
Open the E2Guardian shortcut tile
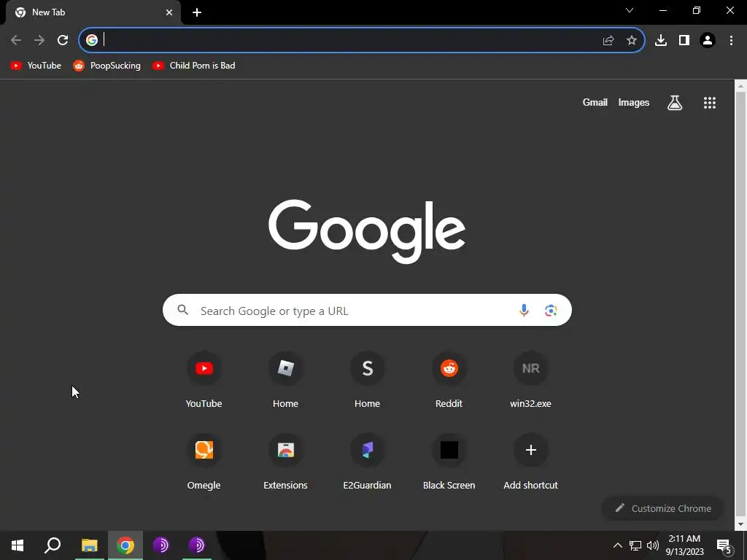(x=367, y=462)
